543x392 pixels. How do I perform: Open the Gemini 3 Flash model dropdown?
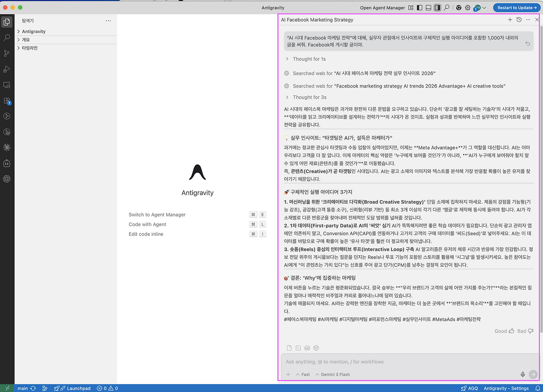pyautogui.click(x=332, y=375)
